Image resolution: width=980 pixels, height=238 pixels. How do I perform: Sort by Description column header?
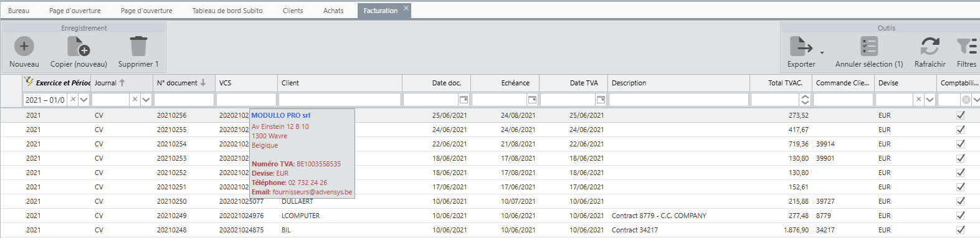(678, 83)
